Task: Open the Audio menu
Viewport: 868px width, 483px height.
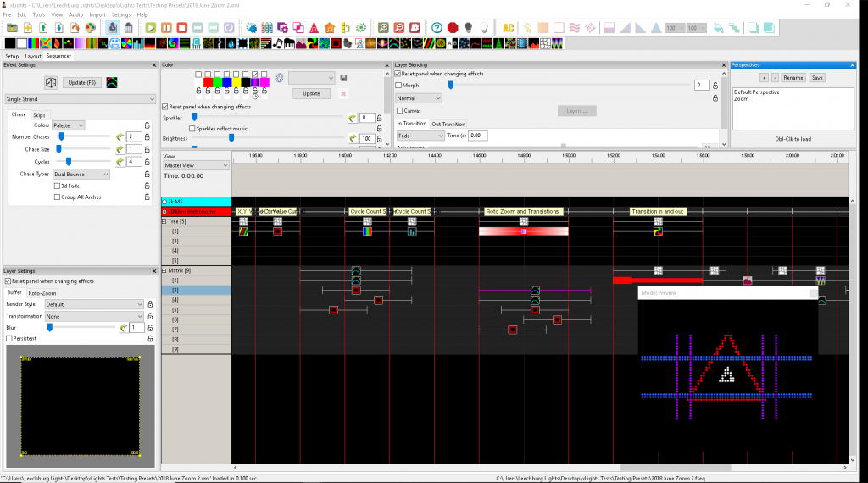Action: 76,14
